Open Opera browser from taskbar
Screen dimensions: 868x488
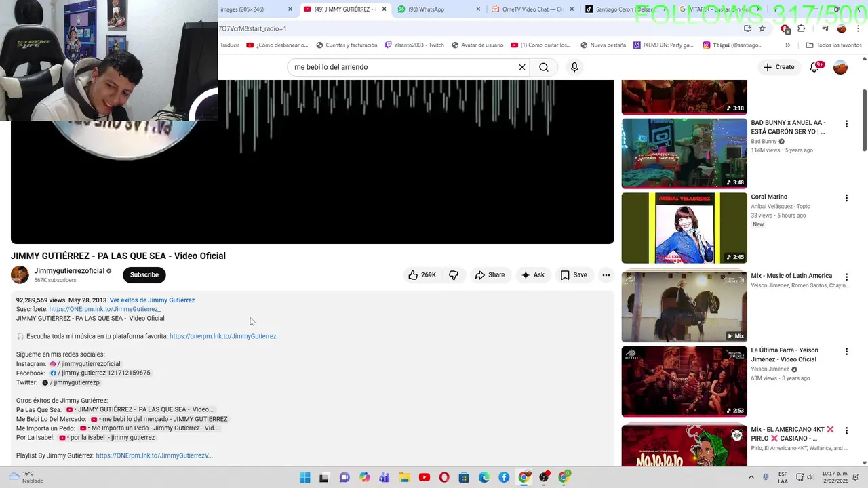444,478
